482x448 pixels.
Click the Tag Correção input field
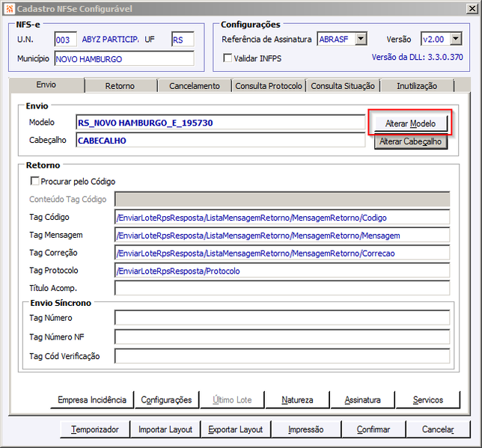(282, 254)
